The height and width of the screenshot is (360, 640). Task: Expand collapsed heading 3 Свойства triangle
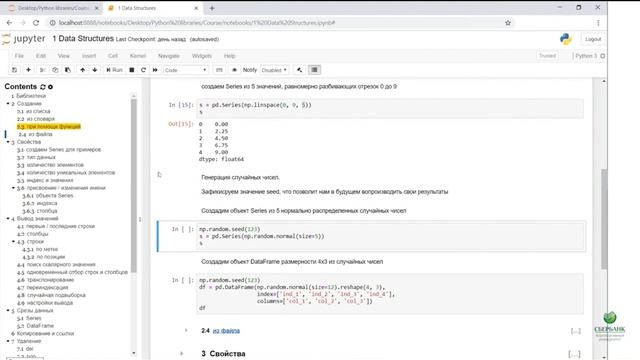point(182,353)
